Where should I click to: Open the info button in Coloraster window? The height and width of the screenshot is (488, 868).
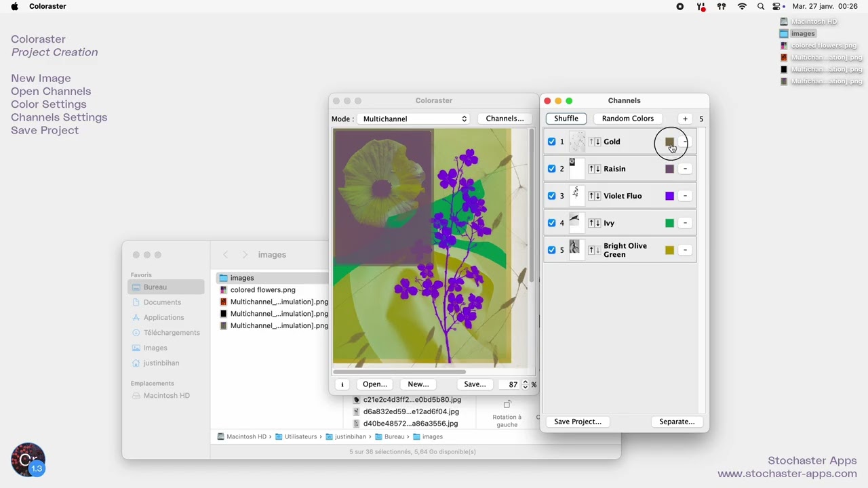point(342,384)
